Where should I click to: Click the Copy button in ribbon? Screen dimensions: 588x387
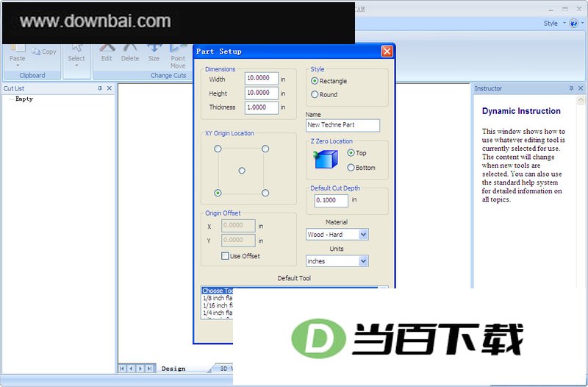(x=44, y=52)
